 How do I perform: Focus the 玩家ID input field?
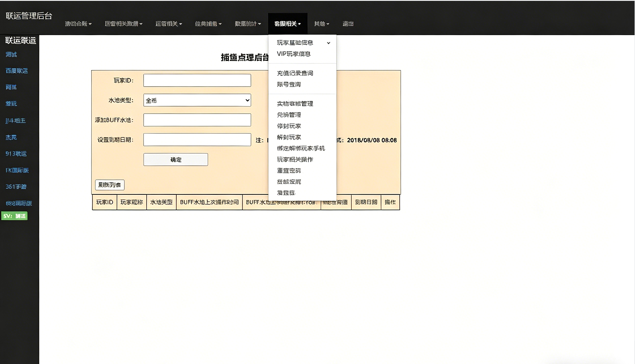tap(197, 80)
